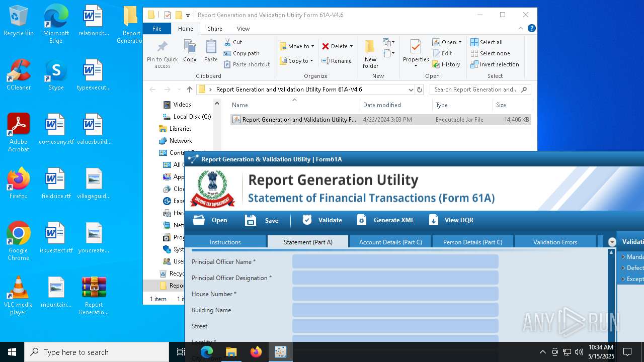Screen dimensions: 644x362
Task: Click the Search Report Generation box
Action: [480, 89]
